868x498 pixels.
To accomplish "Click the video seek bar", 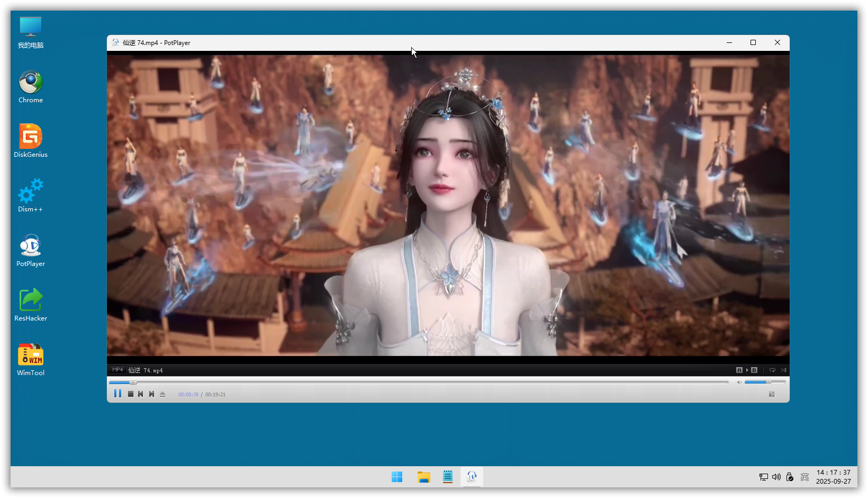I will pos(419,382).
